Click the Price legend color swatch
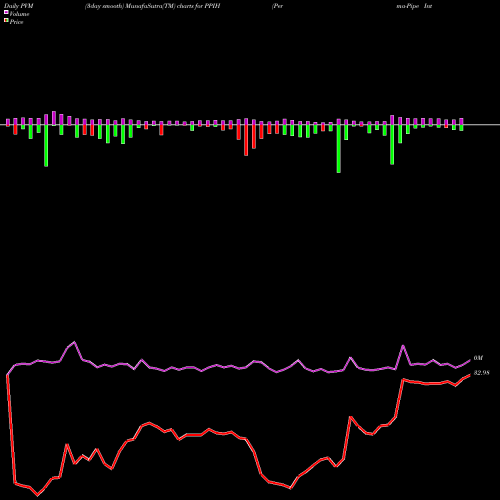The image size is (500, 500). (6, 21)
